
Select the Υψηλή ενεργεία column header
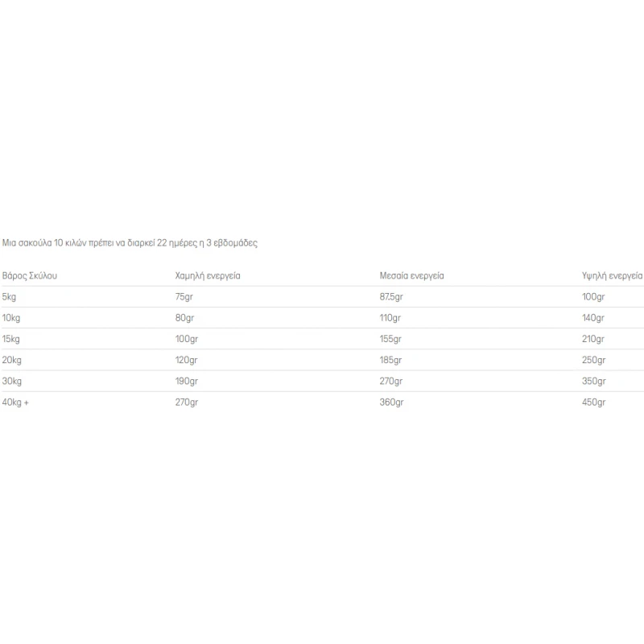point(612,275)
